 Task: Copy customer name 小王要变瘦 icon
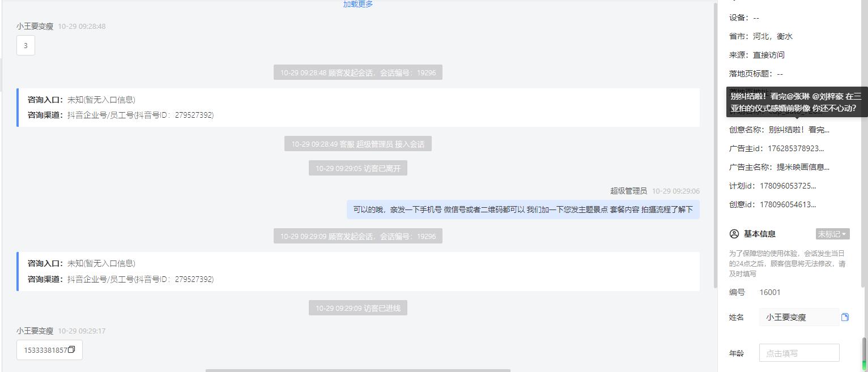(845, 317)
